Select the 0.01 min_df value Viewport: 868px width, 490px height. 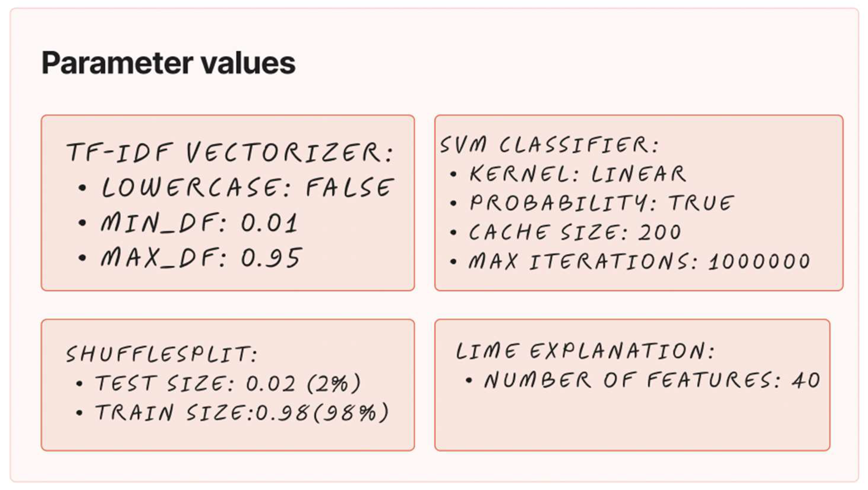click(269, 223)
